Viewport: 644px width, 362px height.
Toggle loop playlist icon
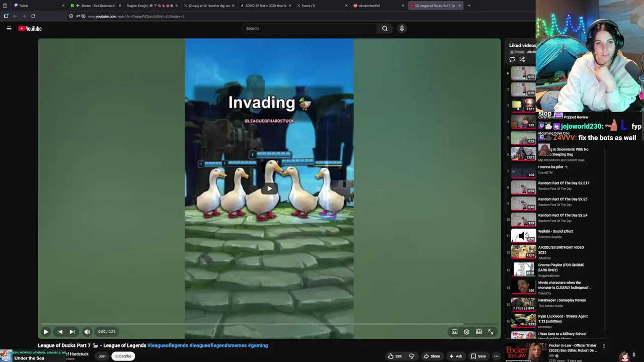(512, 59)
